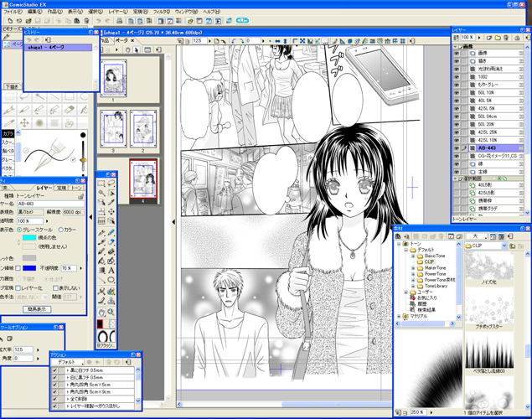Toggle checkbox for first action in Actions list
532x419 pixels.
(x=54, y=370)
